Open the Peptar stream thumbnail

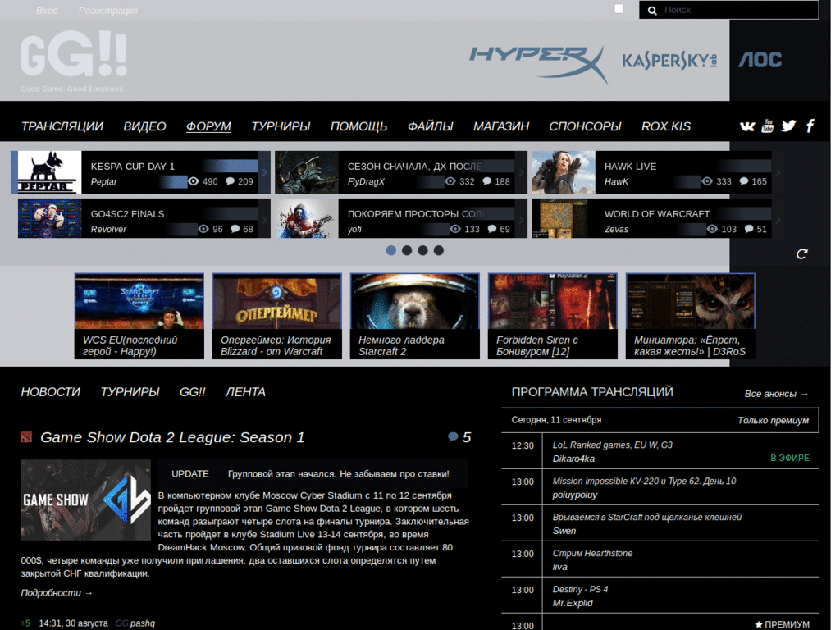(x=49, y=172)
